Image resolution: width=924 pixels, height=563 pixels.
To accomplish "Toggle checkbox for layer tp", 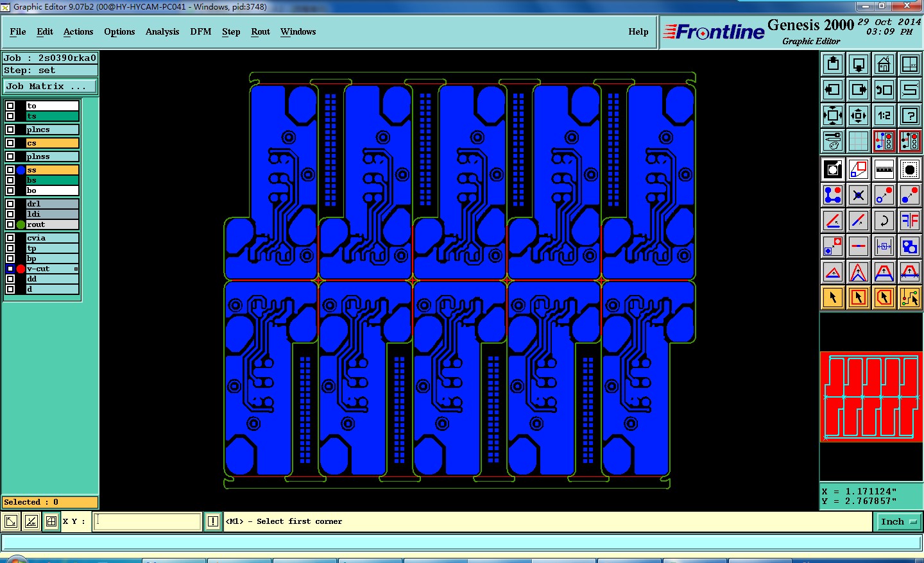I will click(10, 248).
